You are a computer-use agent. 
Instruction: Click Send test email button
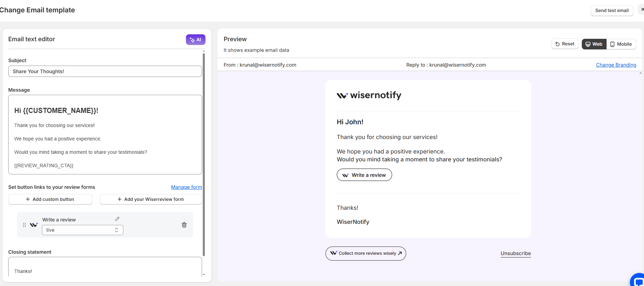pos(612,10)
